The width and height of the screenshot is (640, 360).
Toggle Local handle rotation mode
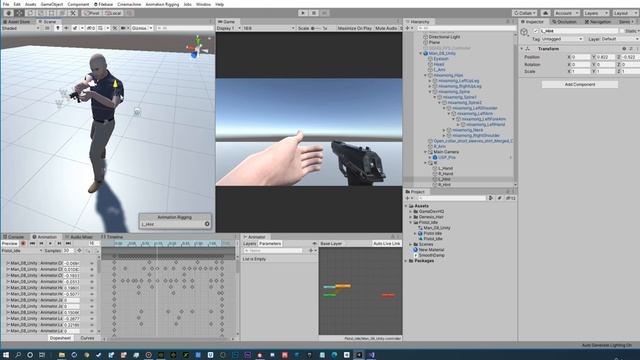coord(113,13)
